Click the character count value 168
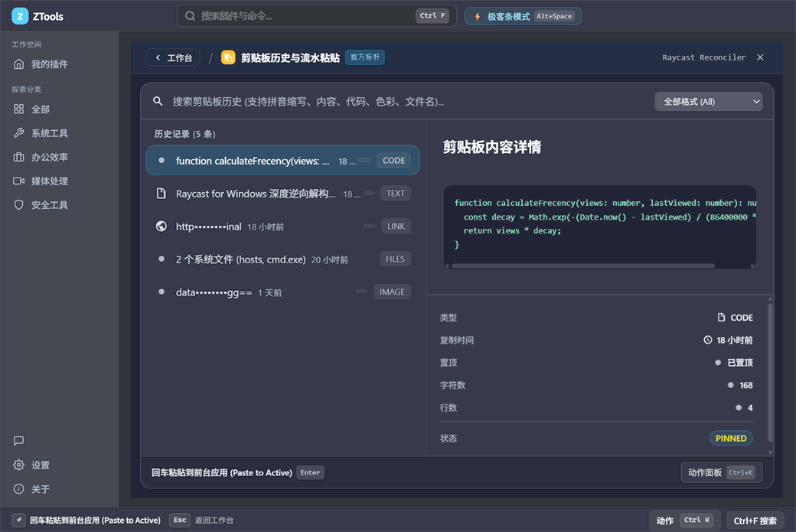This screenshot has height=532, width=796. coord(745,385)
